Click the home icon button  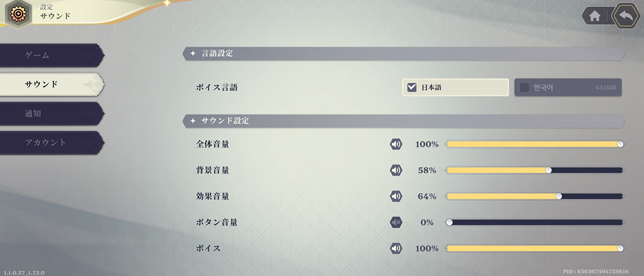pos(595,16)
